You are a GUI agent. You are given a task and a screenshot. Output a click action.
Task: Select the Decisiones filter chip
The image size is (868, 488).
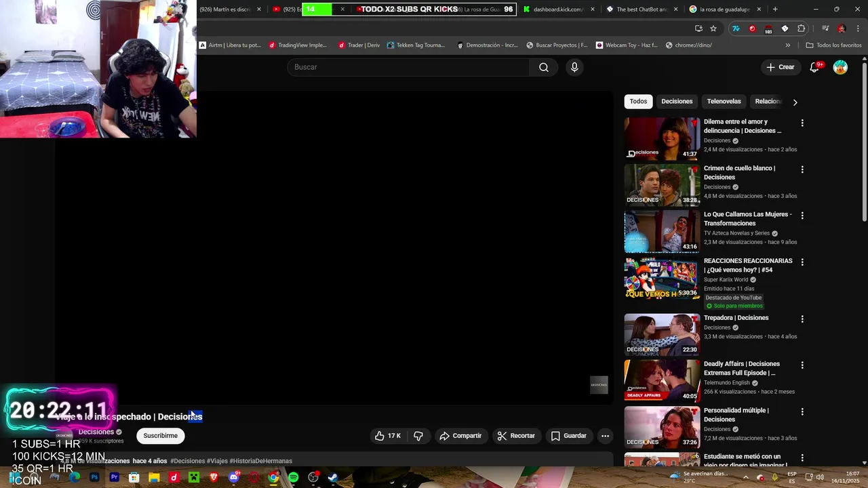point(677,102)
